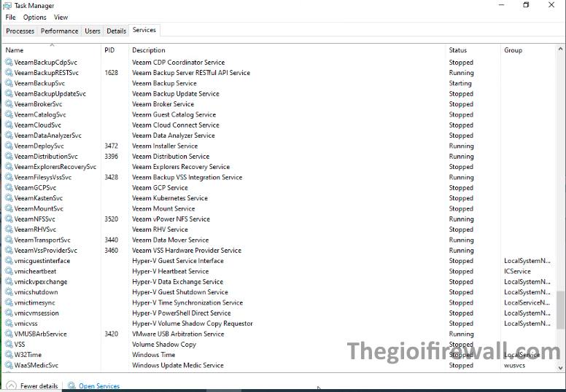Image resolution: width=566 pixels, height=392 pixels.
Task: Click the gear icon for vmicheartbeat
Action: point(9,272)
